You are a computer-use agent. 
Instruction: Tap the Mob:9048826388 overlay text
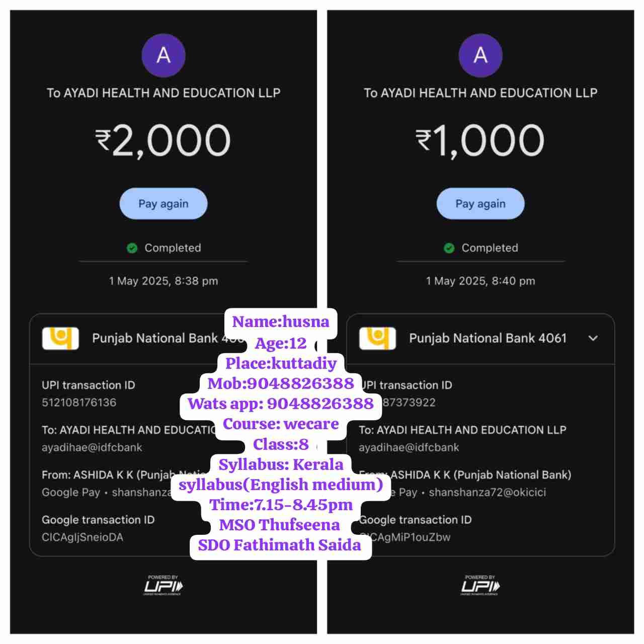(281, 383)
